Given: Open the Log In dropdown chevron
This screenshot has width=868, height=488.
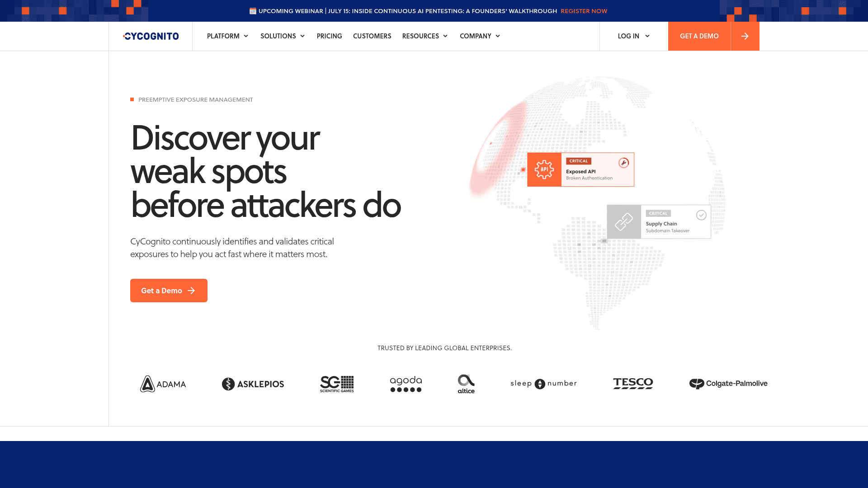Looking at the screenshot, I should pos(647,36).
